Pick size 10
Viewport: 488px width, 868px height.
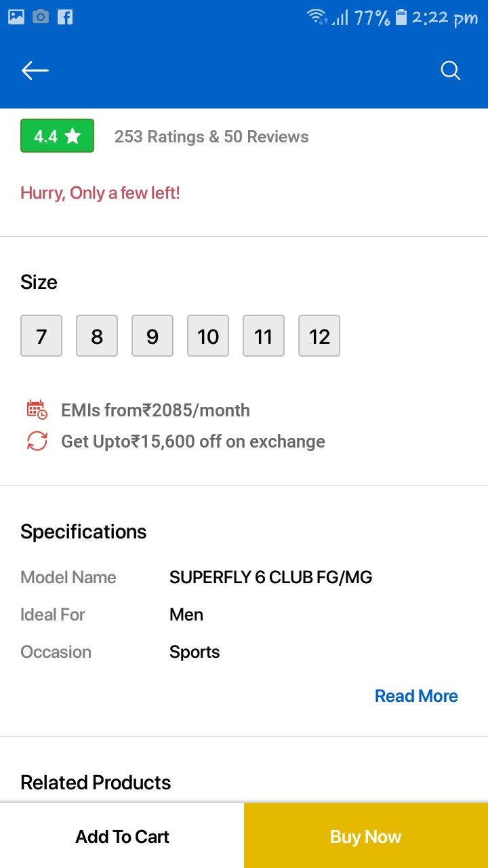[x=208, y=336]
